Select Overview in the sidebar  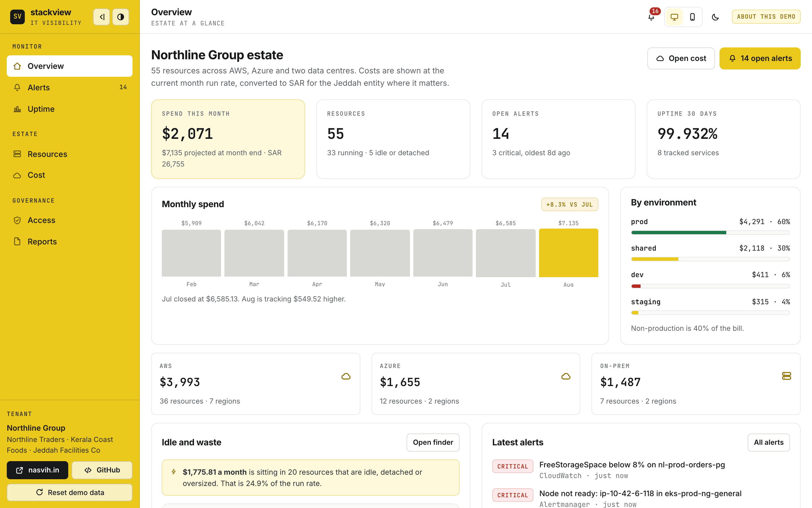coord(69,66)
